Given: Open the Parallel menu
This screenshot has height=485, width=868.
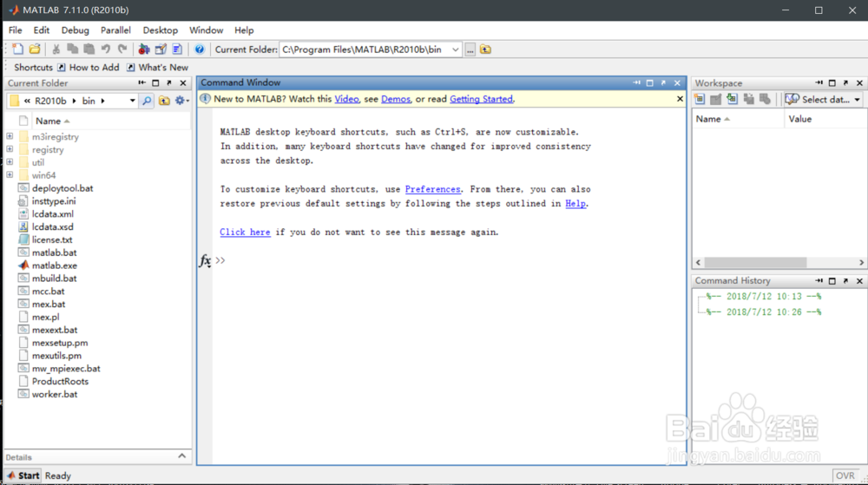Looking at the screenshot, I should coord(115,30).
